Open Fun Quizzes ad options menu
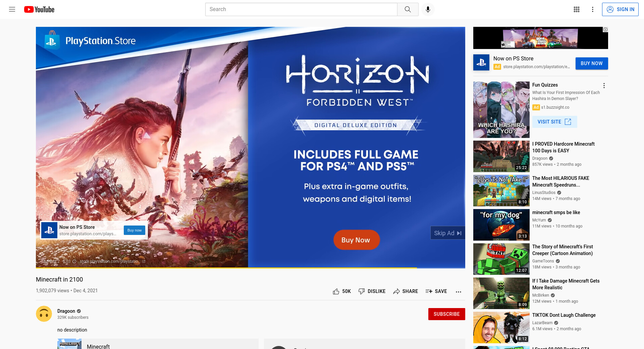 click(x=604, y=86)
